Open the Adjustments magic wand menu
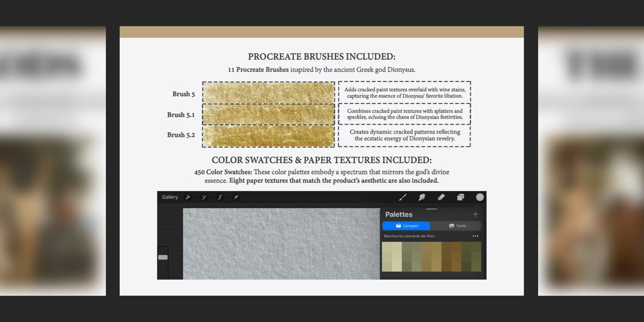 click(x=204, y=197)
